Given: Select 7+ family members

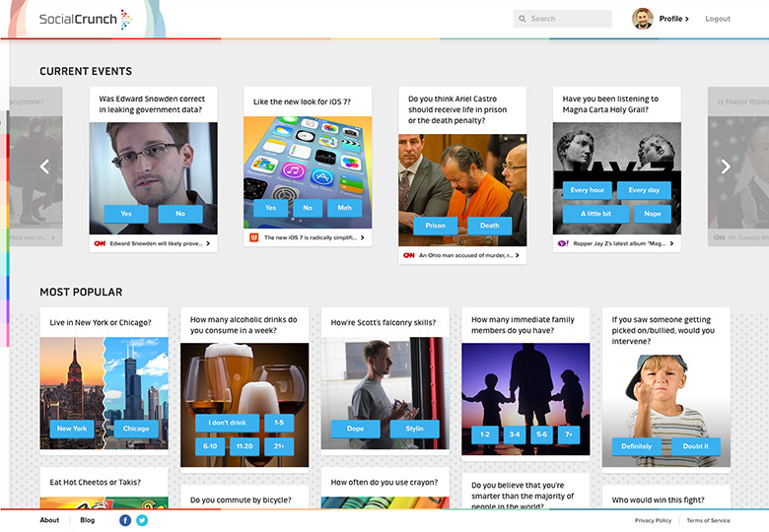Looking at the screenshot, I should (569, 434).
